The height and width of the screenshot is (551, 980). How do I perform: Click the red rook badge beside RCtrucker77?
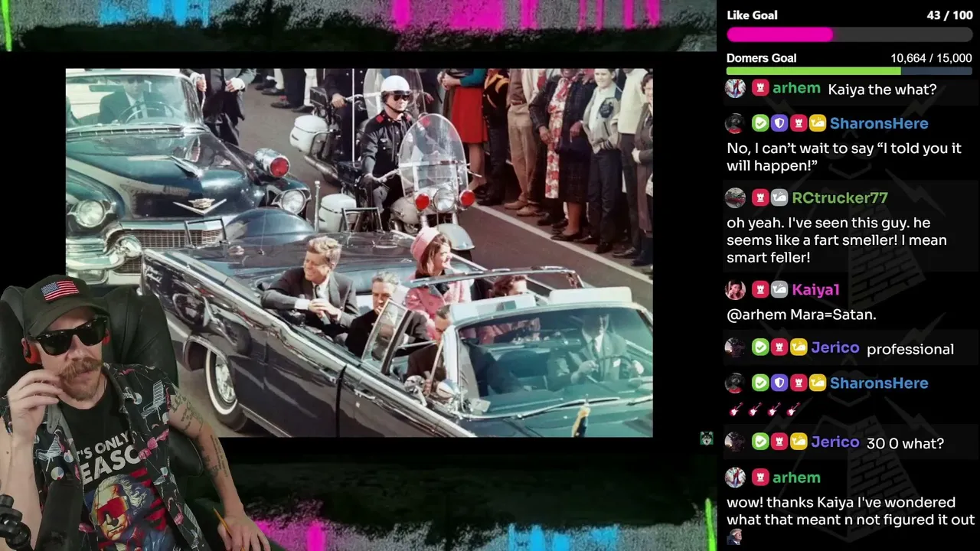click(760, 197)
